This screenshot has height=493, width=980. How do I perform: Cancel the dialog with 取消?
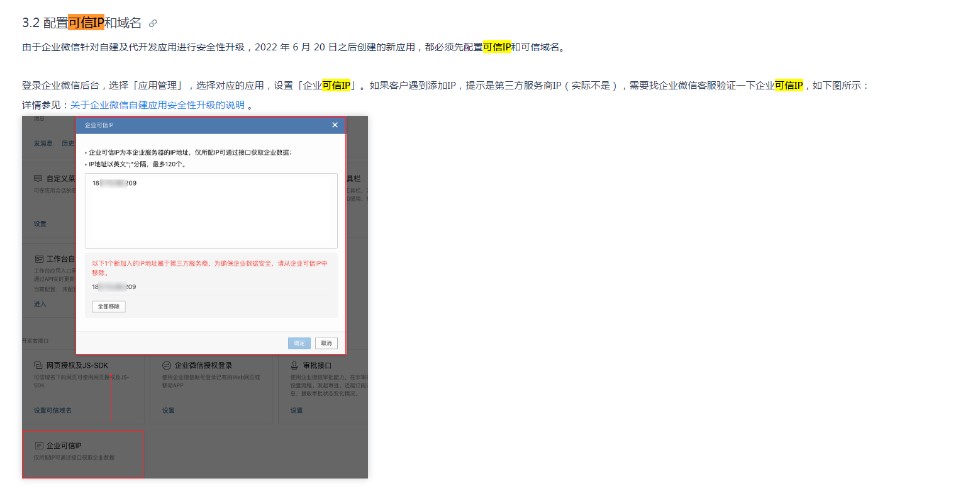click(326, 343)
